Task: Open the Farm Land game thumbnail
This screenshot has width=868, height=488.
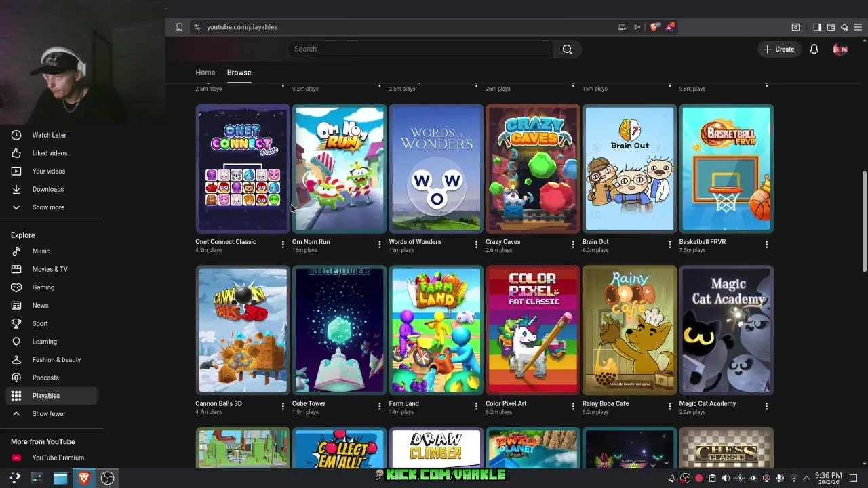Action: click(436, 330)
